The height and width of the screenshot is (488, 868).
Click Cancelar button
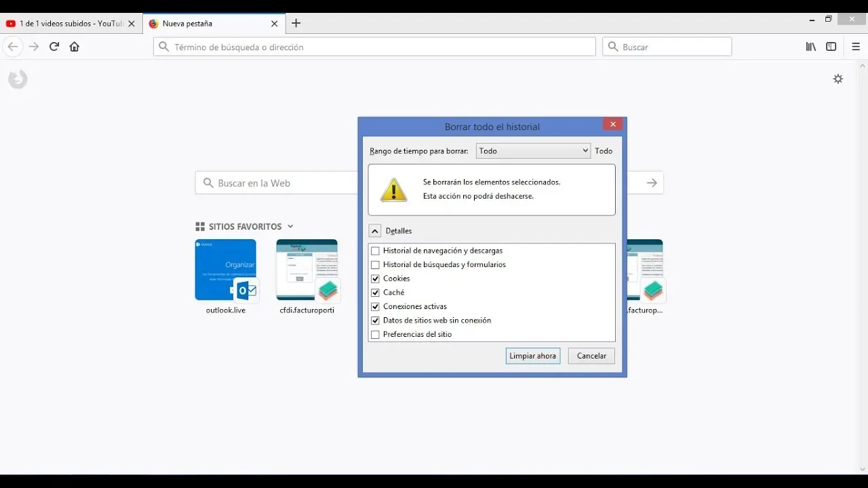point(591,356)
